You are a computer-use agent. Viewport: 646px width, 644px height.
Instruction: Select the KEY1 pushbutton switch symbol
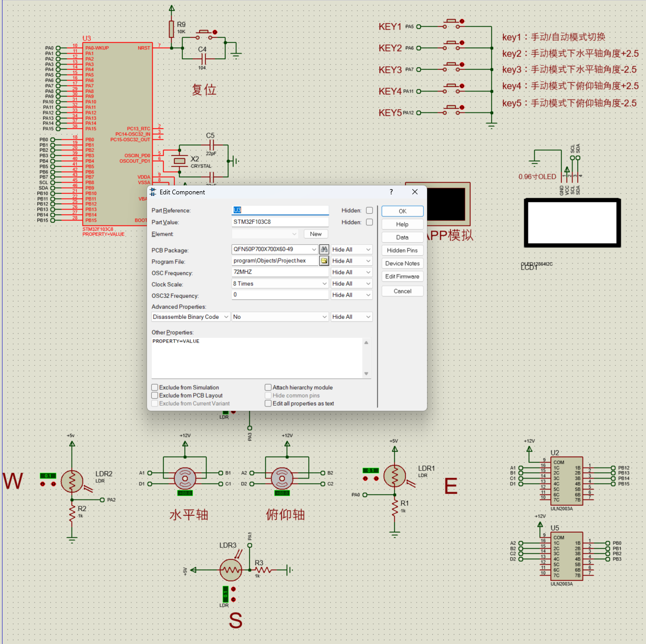(453, 24)
